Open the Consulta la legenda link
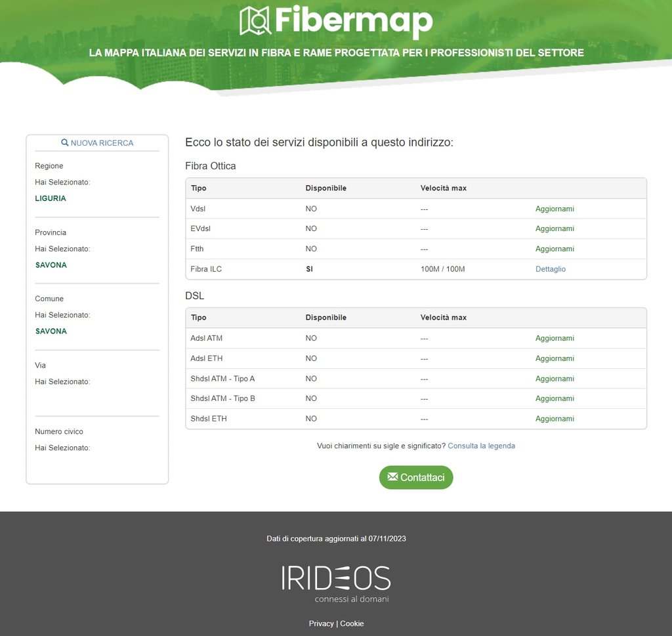Viewport: 672px width, 636px height. click(x=481, y=446)
